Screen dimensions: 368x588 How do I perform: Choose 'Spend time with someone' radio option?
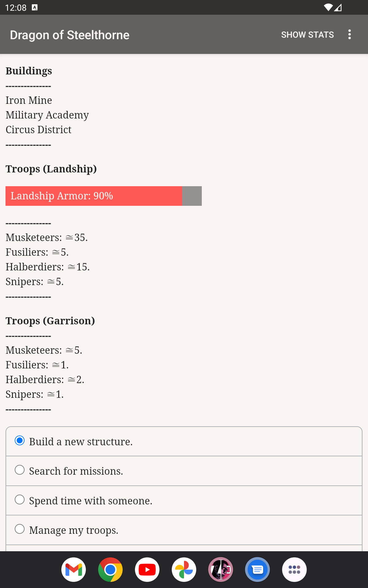tap(184, 500)
